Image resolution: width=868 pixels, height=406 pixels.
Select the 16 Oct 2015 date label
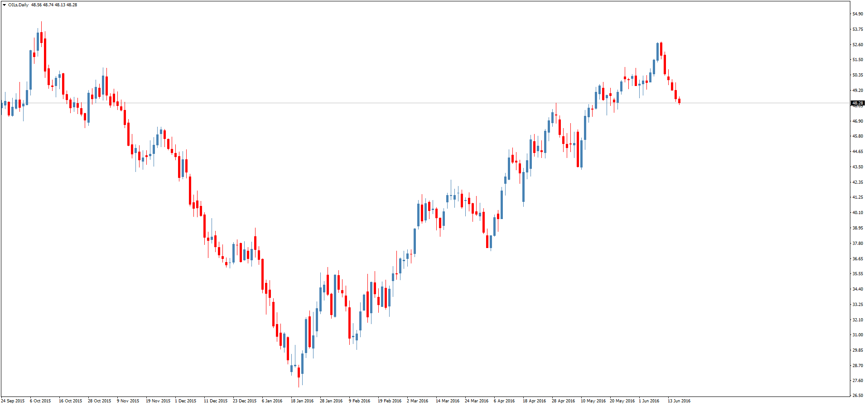pos(71,401)
